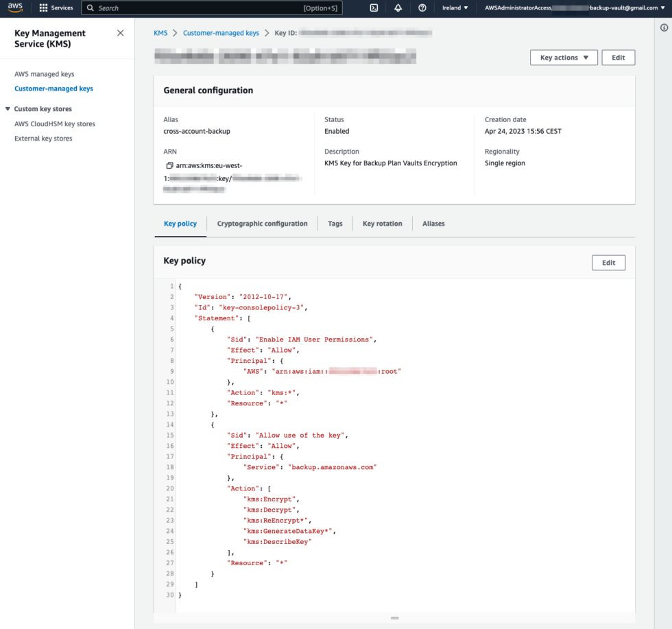This screenshot has width=672, height=629.
Task: Open the notifications bell
Action: tap(398, 8)
